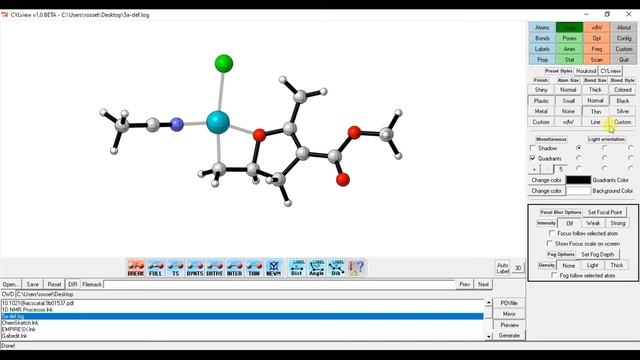The height and width of the screenshot is (360, 640).
Task: Apply the CYLview preset style
Action: (x=610, y=71)
